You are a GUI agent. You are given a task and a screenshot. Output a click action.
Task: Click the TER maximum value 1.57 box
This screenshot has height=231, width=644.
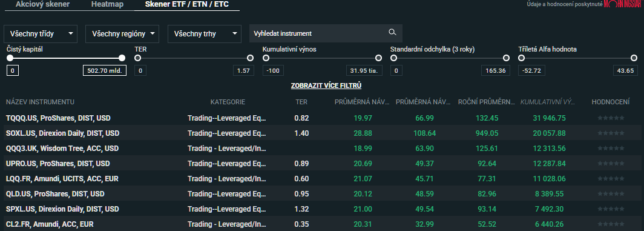click(243, 70)
